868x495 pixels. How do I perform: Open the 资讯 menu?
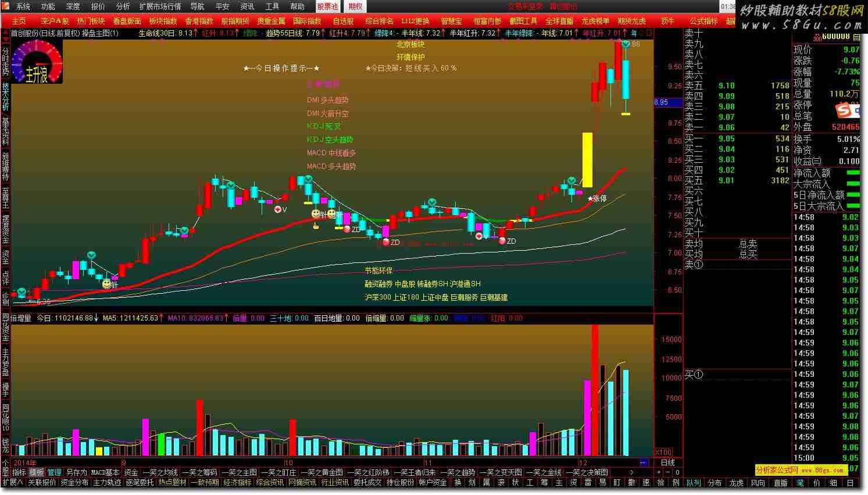tap(247, 6)
